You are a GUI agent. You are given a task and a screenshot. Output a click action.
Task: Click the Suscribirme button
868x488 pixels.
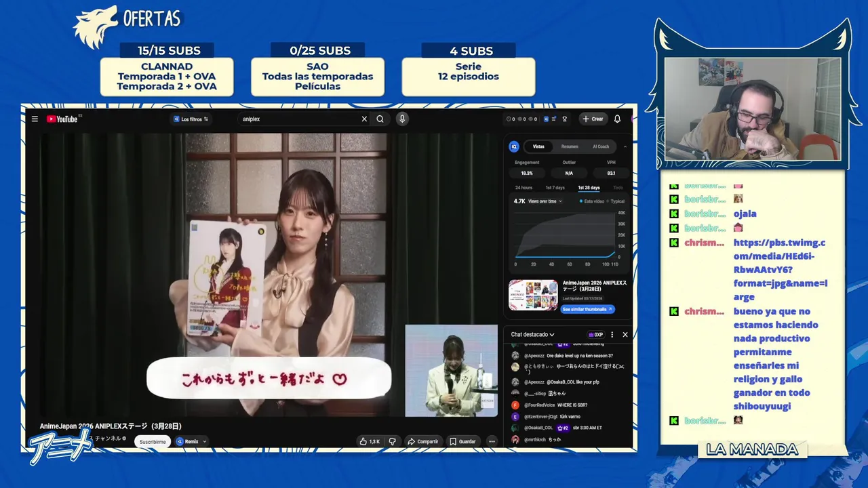point(153,441)
